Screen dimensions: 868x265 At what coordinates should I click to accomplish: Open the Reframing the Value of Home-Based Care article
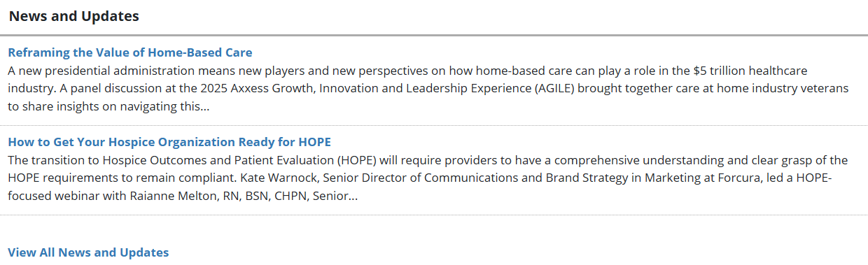[130, 52]
